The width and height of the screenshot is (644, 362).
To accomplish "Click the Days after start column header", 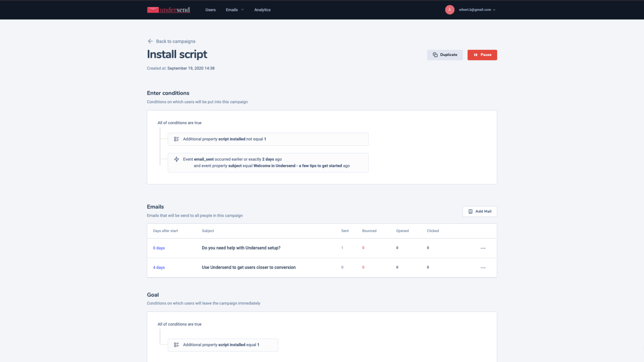I will point(165,231).
